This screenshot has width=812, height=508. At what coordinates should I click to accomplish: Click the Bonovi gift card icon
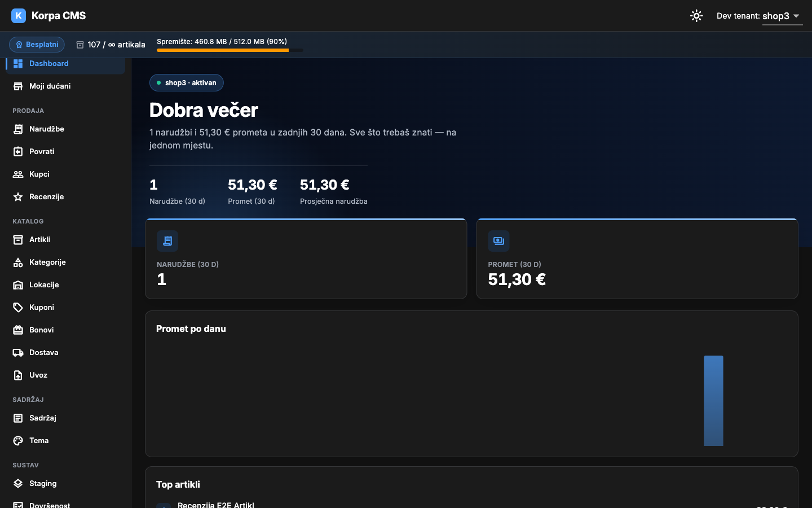click(18, 330)
